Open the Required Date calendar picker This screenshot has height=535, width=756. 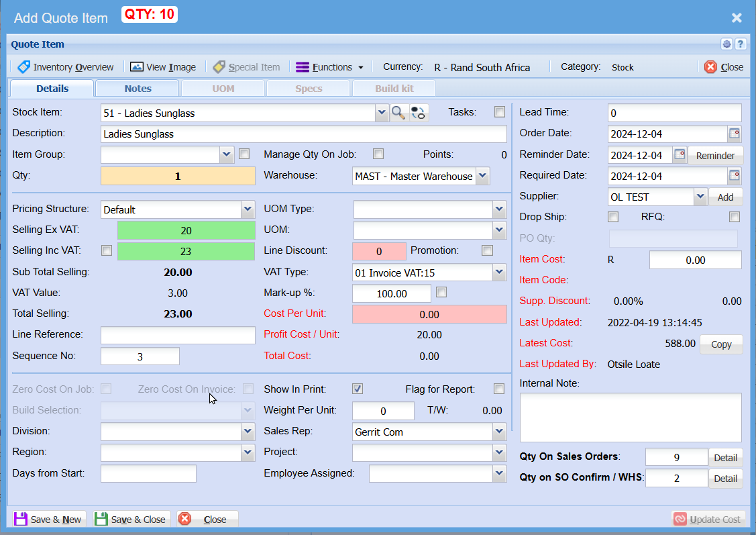click(735, 176)
